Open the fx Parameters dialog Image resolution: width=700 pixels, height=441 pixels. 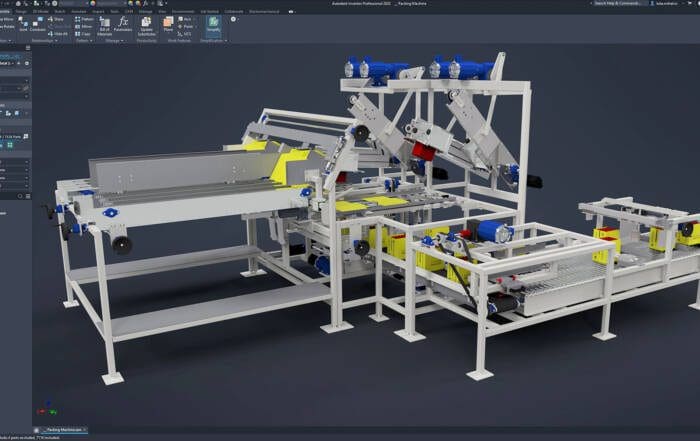123,24
